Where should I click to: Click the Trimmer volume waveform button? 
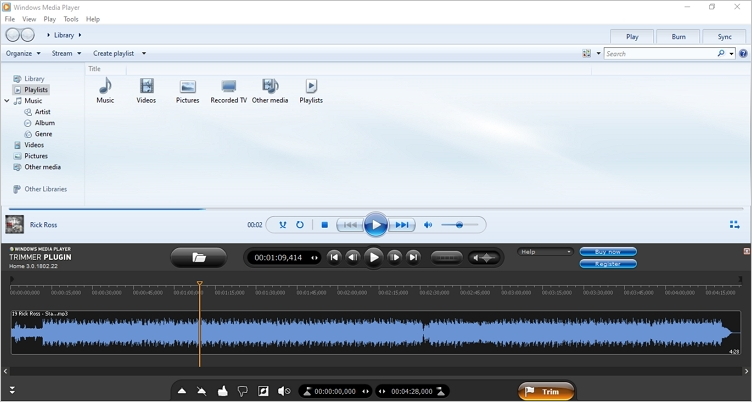pyautogui.click(x=483, y=258)
